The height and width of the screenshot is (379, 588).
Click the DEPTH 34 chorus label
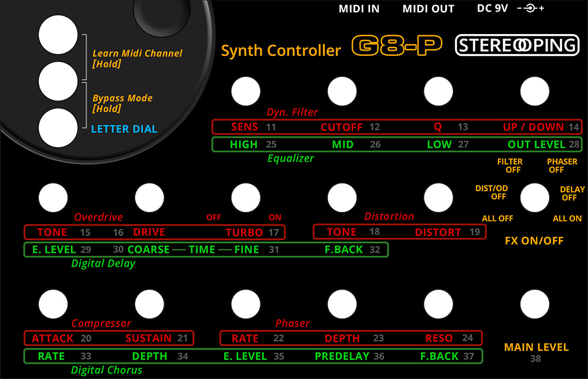pos(160,356)
